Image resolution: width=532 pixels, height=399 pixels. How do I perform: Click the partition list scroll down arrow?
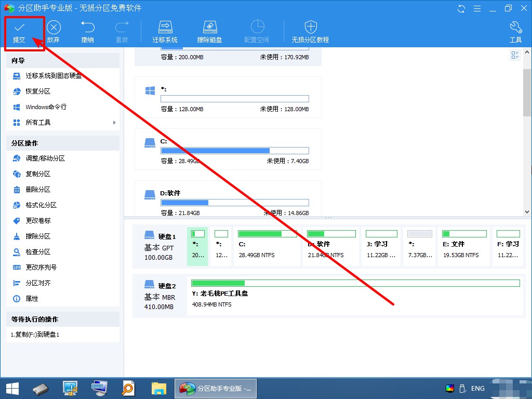[527, 212]
